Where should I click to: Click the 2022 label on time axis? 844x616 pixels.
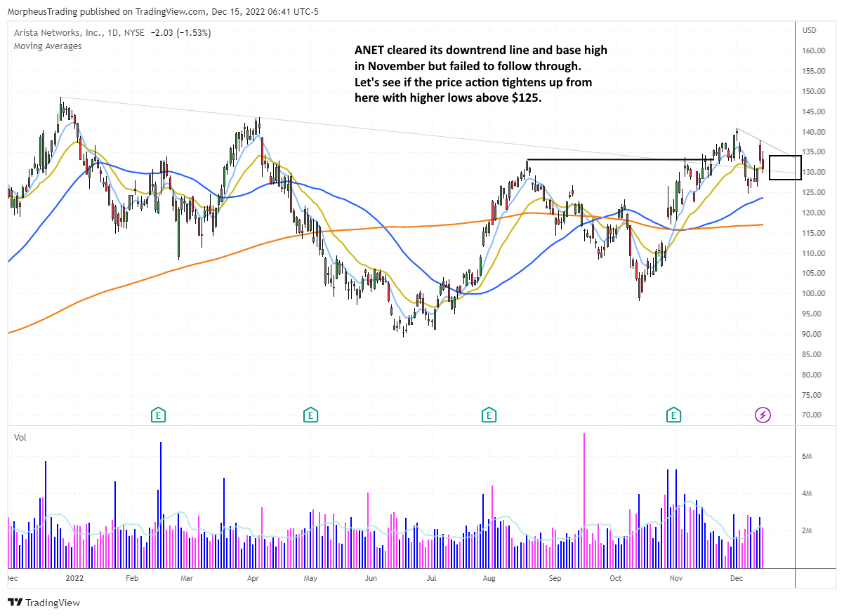(x=74, y=579)
